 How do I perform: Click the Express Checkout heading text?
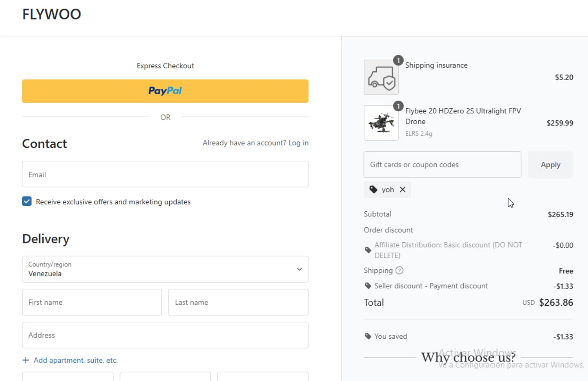coord(165,66)
